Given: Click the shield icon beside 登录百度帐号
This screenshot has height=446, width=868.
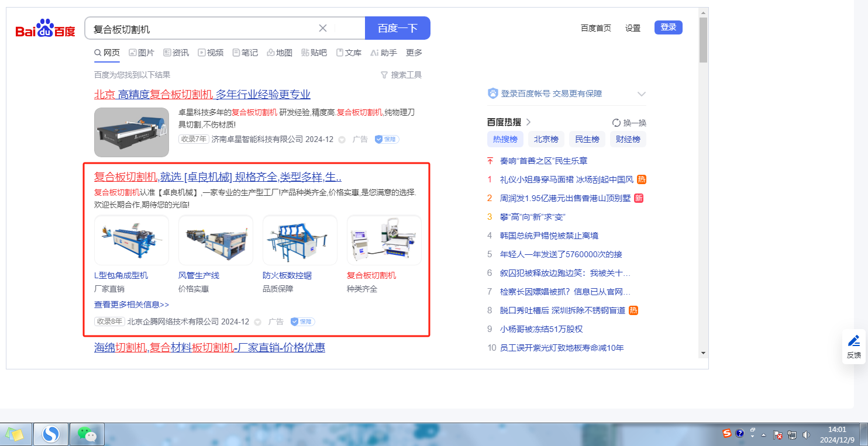Looking at the screenshot, I should pos(492,94).
